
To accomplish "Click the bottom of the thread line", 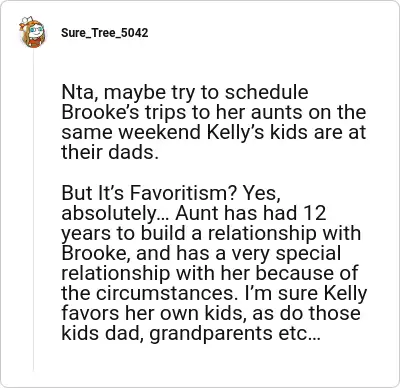I will click(33, 369).
